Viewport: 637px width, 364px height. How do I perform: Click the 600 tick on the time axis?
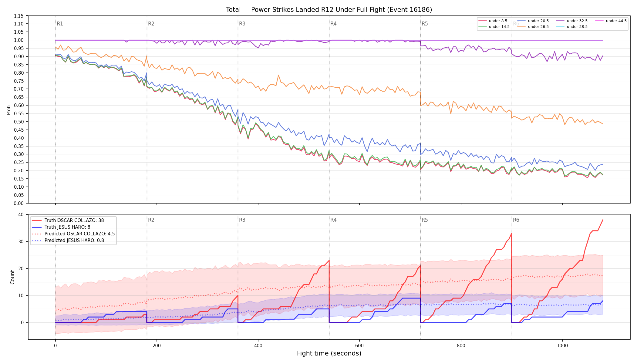(x=359, y=345)
